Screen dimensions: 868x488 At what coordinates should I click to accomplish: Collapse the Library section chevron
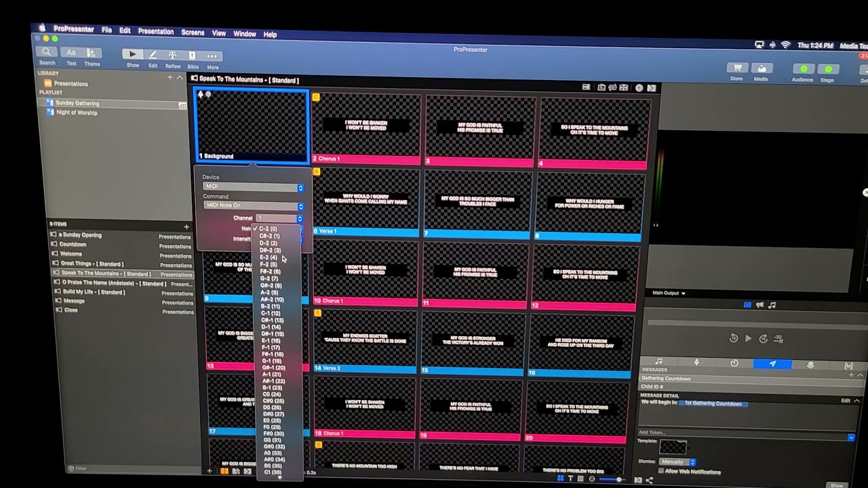(180, 78)
